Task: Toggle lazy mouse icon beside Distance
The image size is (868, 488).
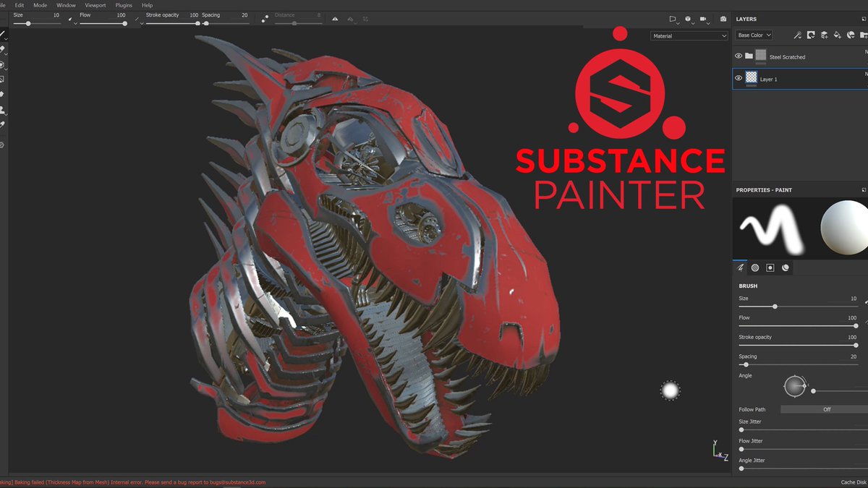Action: tap(265, 18)
